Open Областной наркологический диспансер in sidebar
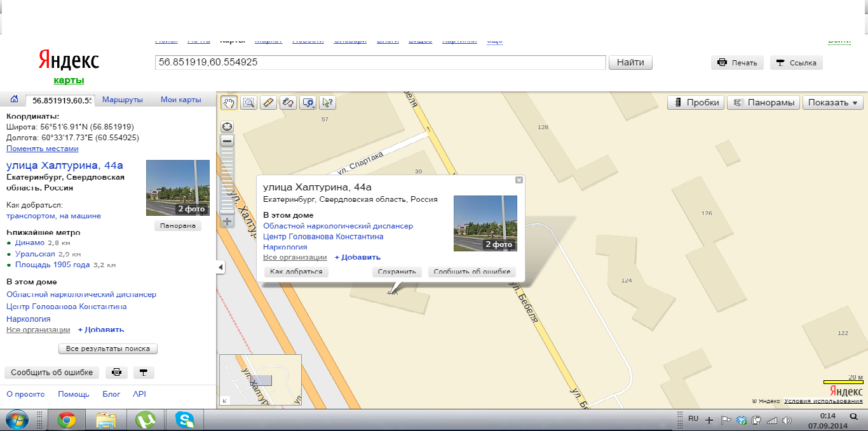Screen dimensions: 868x431 (x=81, y=295)
